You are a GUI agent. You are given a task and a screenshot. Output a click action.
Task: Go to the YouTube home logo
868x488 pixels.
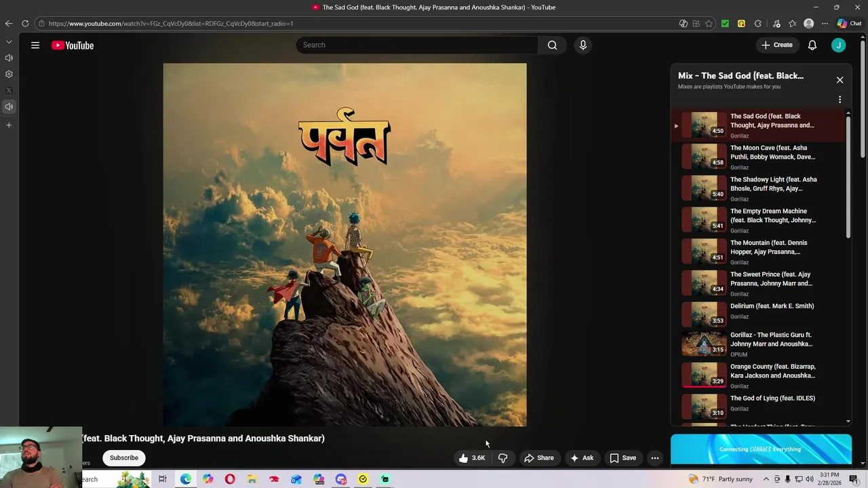pyautogui.click(x=73, y=45)
